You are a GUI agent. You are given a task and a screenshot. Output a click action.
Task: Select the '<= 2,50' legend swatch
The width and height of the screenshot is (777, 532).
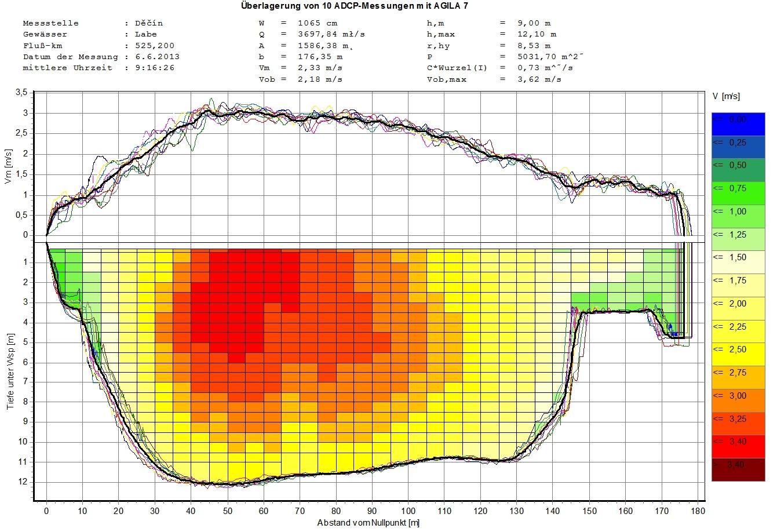click(738, 353)
